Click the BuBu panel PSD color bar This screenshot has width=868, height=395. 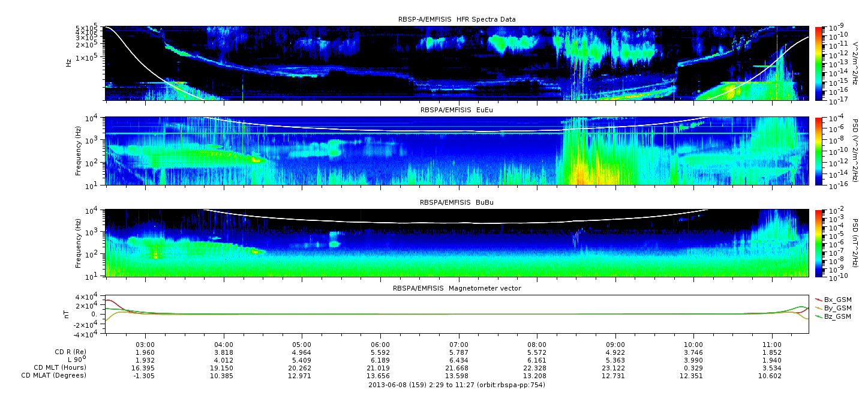pos(818,243)
